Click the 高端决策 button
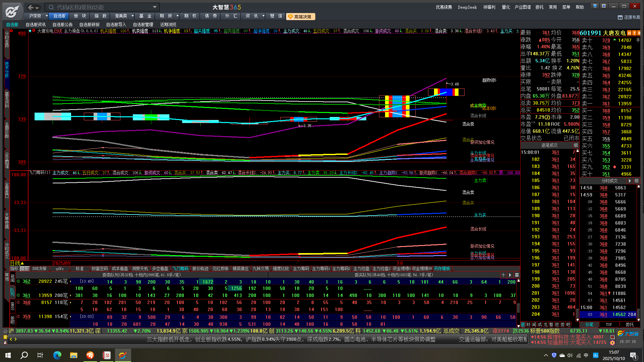This screenshot has width=644, height=362. [300, 17]
